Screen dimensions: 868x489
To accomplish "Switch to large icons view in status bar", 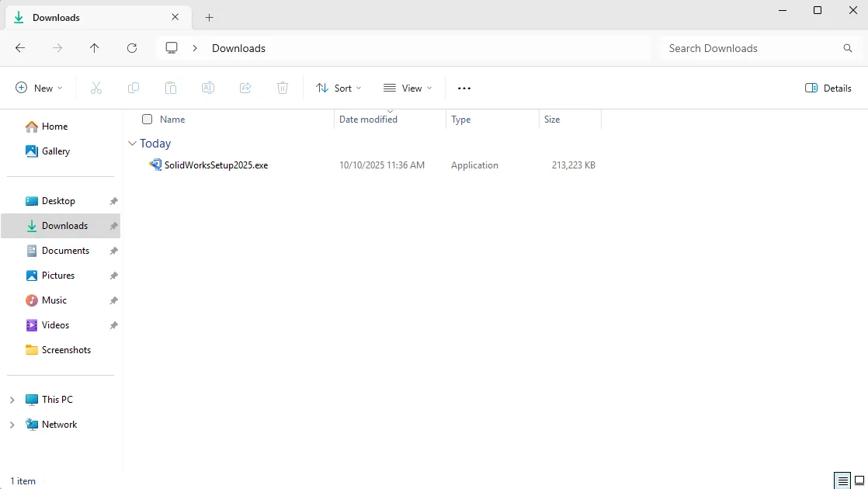I will point(859,480).
